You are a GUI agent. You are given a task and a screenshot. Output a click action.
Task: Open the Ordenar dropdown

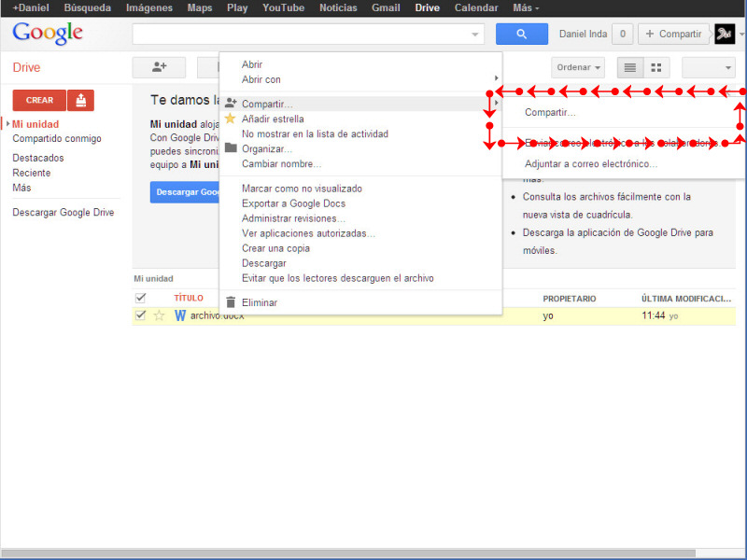click(x=578, y=67)
